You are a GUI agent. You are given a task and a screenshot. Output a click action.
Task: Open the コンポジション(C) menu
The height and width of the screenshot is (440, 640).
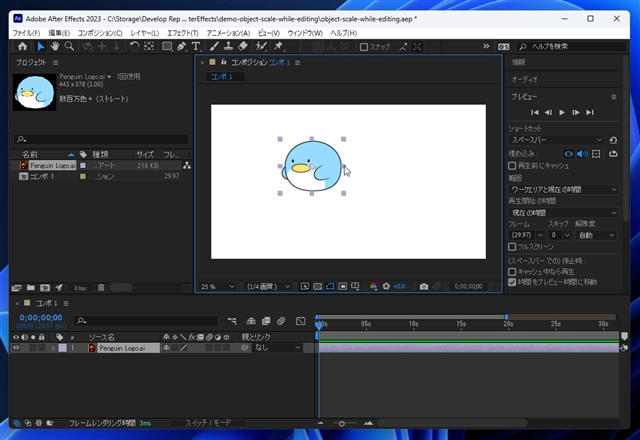(100, 33)
